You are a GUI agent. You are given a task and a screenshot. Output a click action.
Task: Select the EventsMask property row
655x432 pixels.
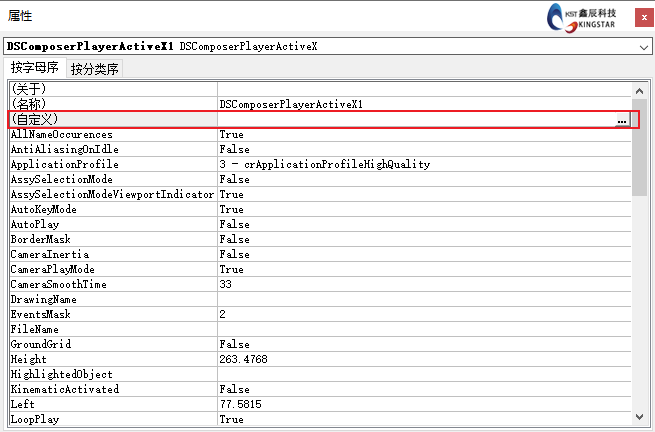(110, 314)
